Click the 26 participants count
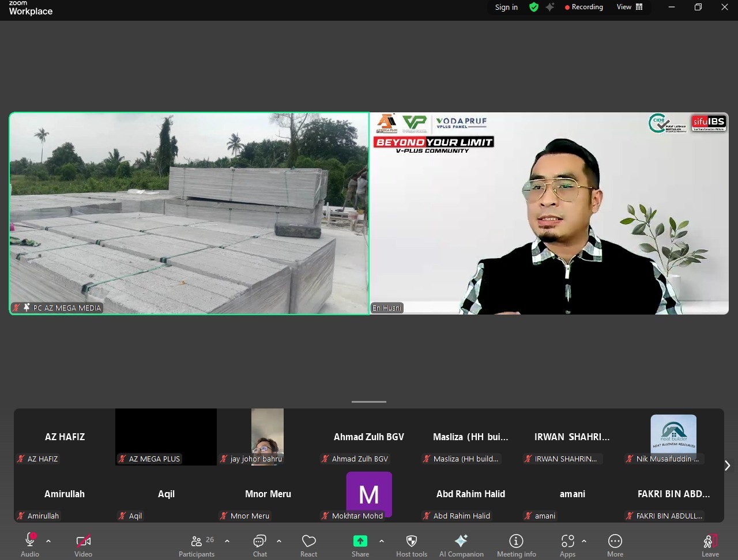The image size is (738, 560). [210, 540]
